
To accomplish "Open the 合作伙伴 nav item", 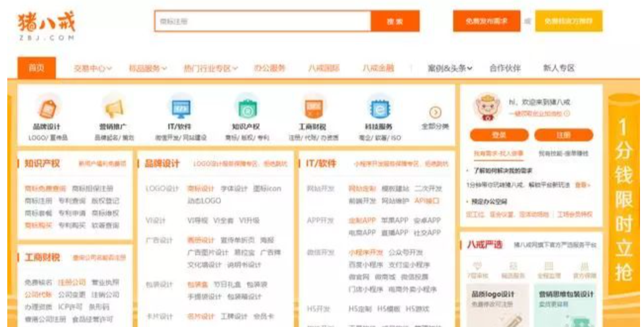I will point(505,68).
